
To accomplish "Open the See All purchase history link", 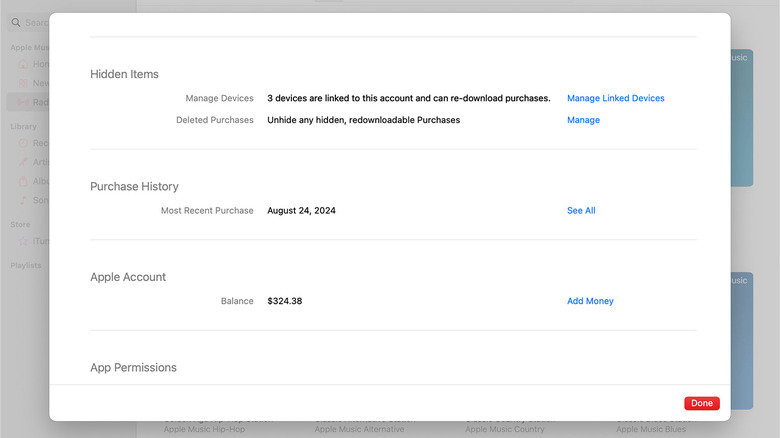I will 581,211.
